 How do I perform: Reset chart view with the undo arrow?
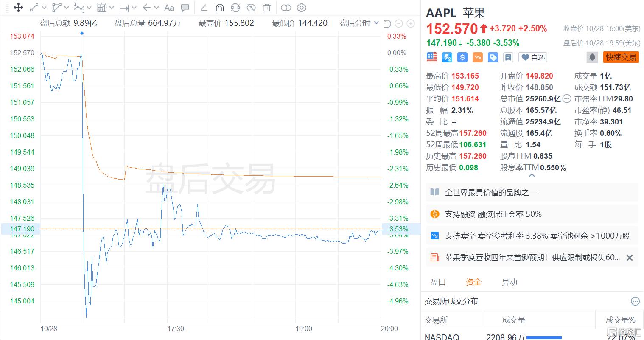click(387, 23)
